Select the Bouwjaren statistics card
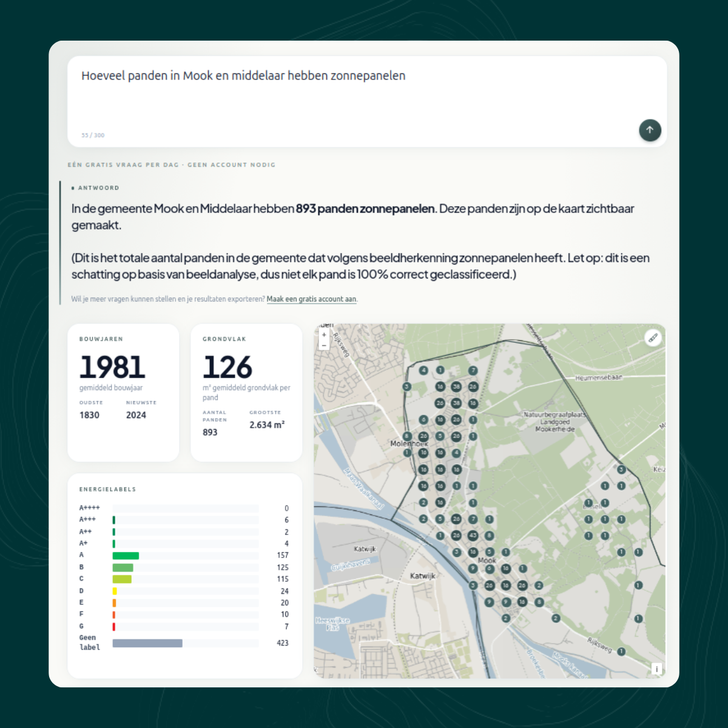This screenshot has width=728, height=728. pyautogui.click(x=123, y=393)
